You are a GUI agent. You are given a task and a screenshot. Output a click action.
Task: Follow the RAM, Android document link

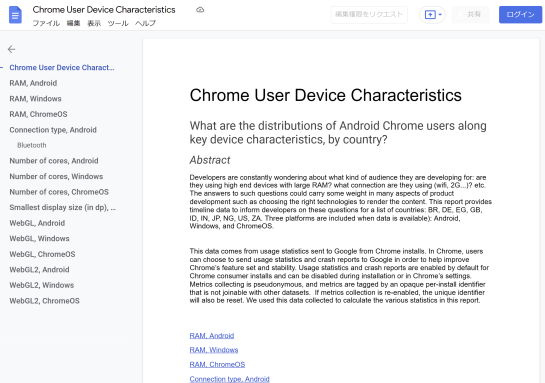point(212,336)
